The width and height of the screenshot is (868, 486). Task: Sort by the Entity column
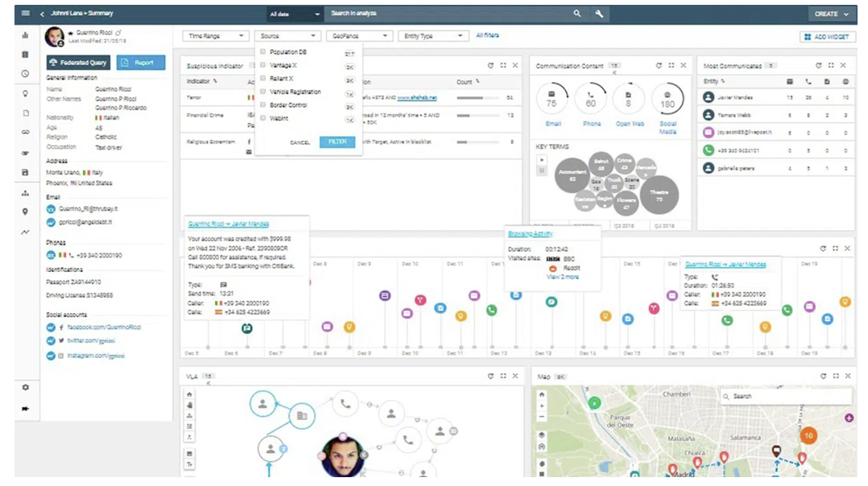tap(714, 81)
